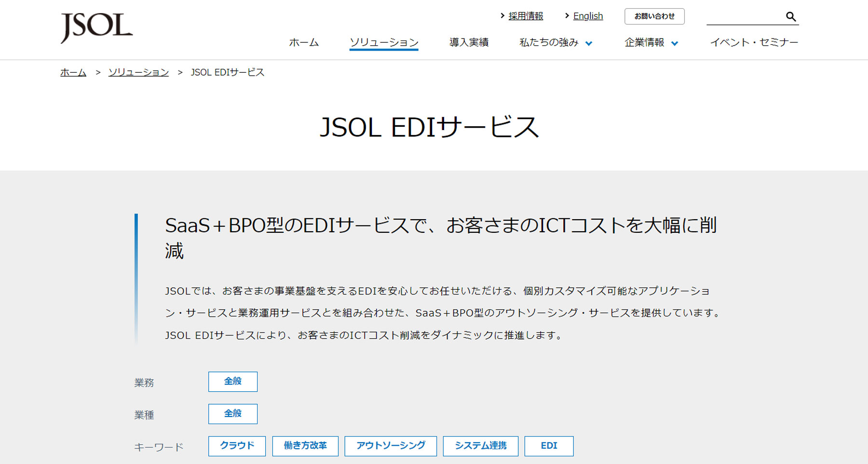Expand the 企業情報 dropdown chevron
The image size is (868, 464).
pyautogui.click(x=675, y=43)
